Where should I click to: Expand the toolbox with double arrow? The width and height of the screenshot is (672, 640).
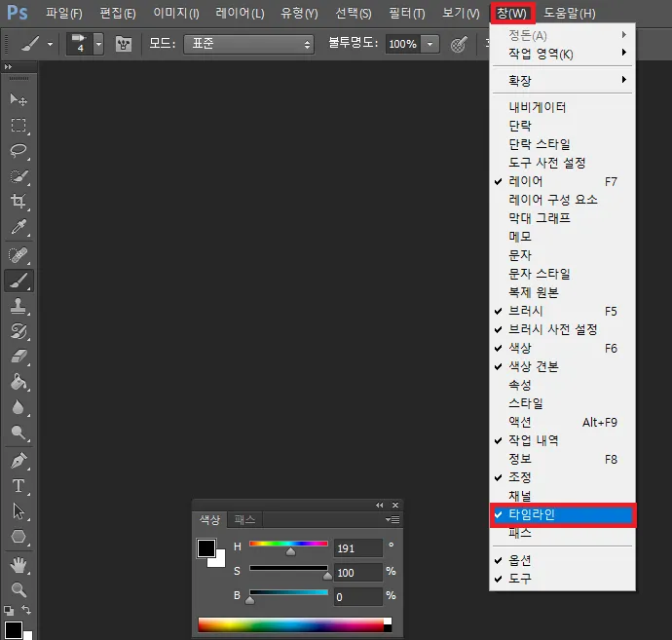[x=8, y=67]
